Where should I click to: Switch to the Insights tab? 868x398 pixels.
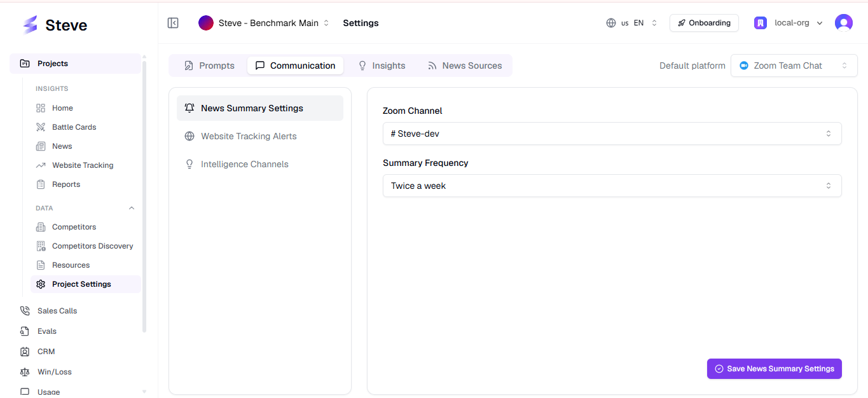pyautogui.click(x=382, y=65)
